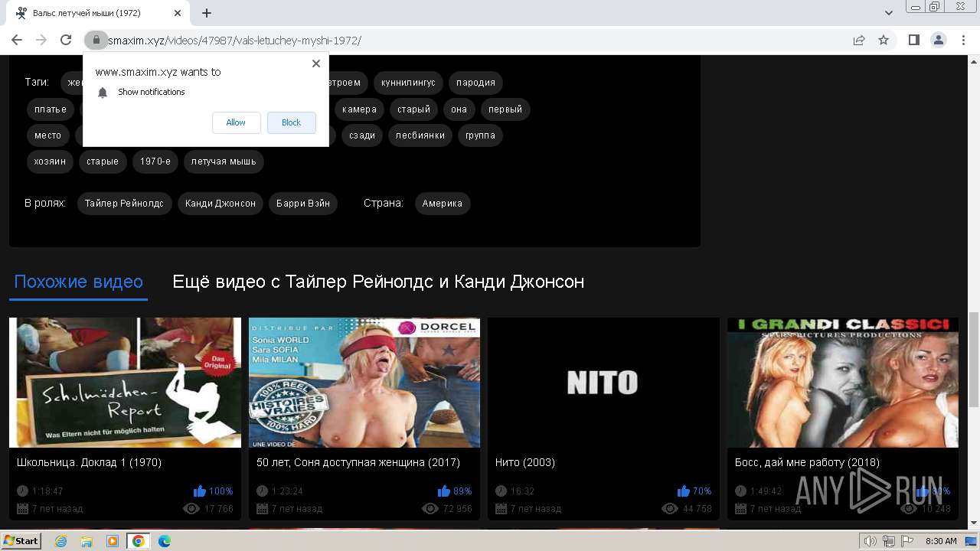Open actor Канди Джонсон page

pos(220,204)
